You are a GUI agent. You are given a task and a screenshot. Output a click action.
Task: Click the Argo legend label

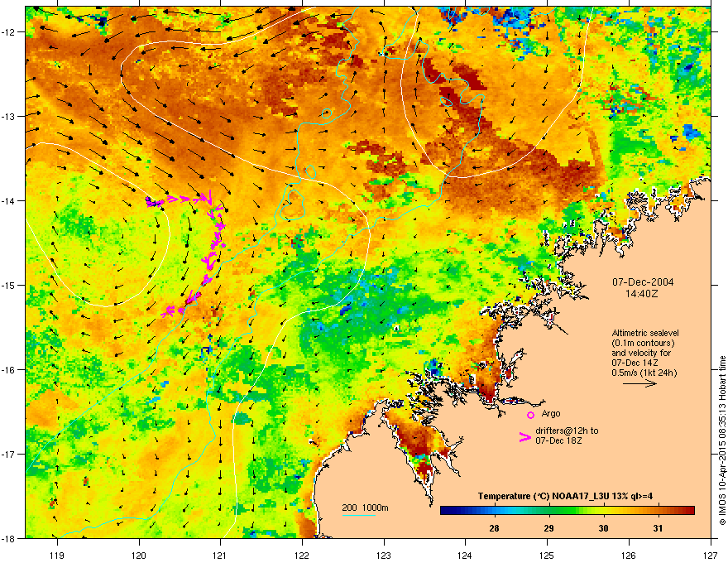(551, 413)
